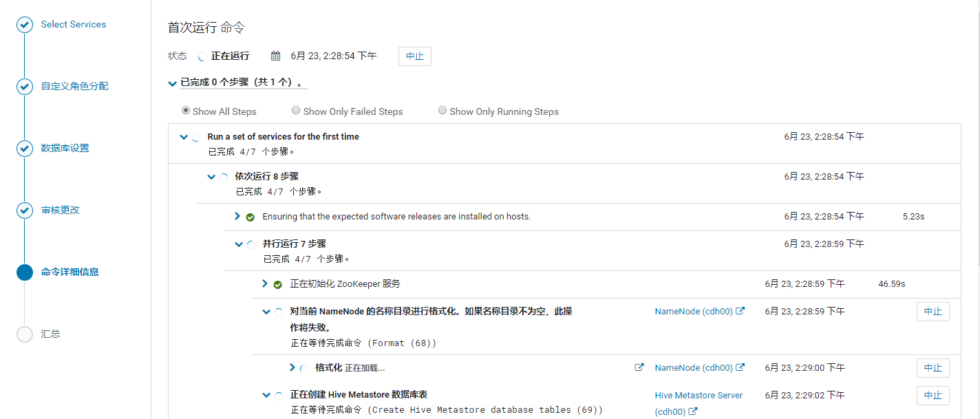Expand the 格式化 正在加载 sub-step
Screen dimensions: 980x419
[293, 367]
